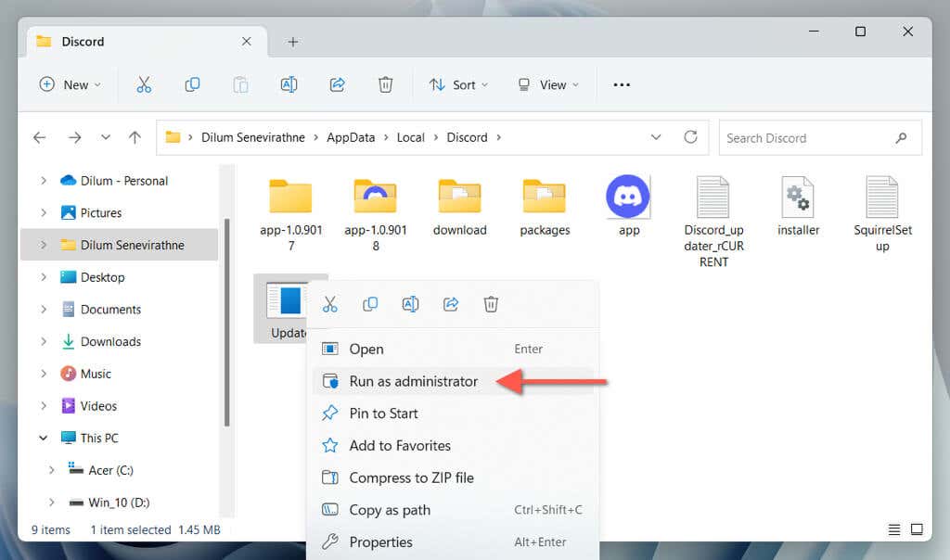
Task: Expand the Acer (C:) drive node
Action: 52,470
